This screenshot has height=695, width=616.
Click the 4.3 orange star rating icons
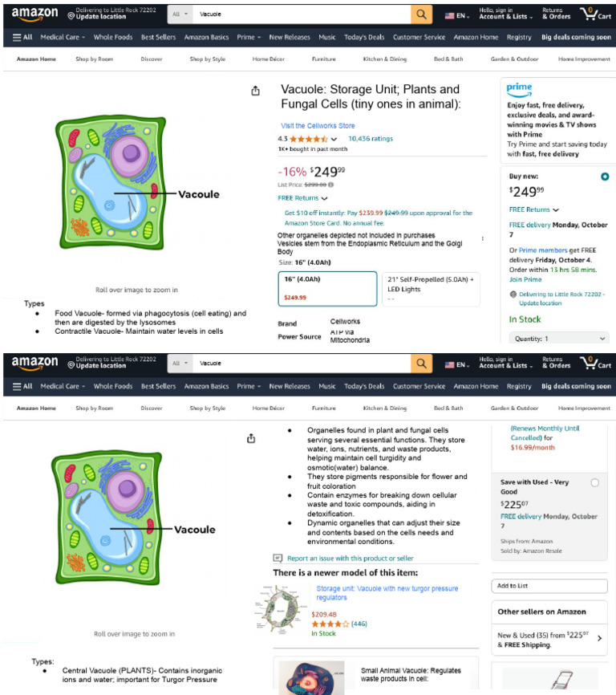(x=309, y=139)
